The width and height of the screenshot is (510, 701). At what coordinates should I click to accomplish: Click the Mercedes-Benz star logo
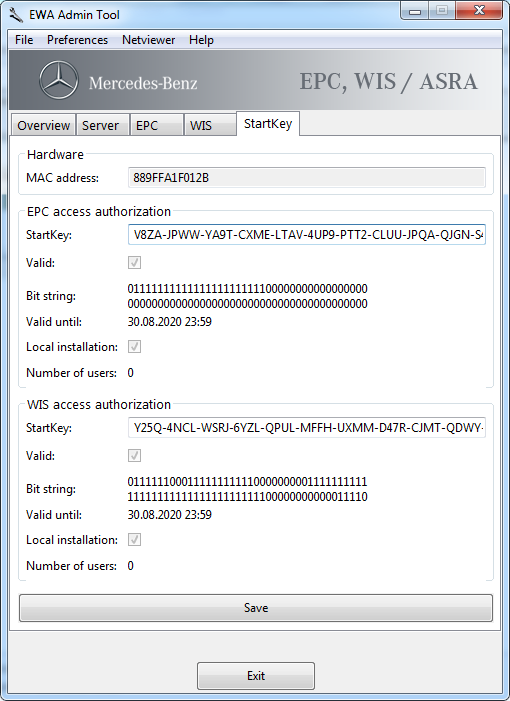click(x=59, y=81)
